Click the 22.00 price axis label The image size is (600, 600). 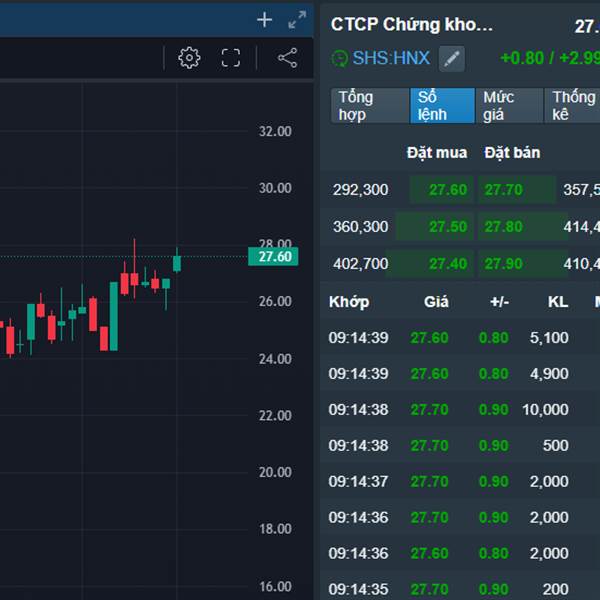click(275, 416)
